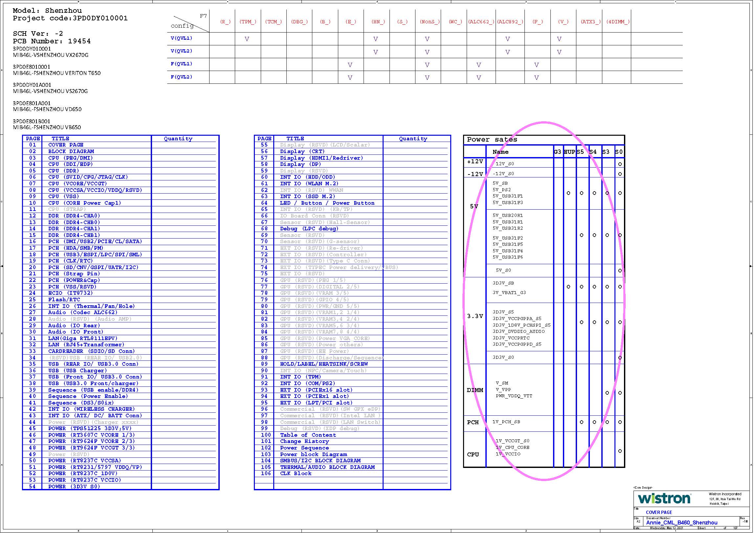Image resolution: width=756 pixels, height=533 pixels.
Task: Click the 'Display (DP)' row
Action: click(x=301, y=165)
